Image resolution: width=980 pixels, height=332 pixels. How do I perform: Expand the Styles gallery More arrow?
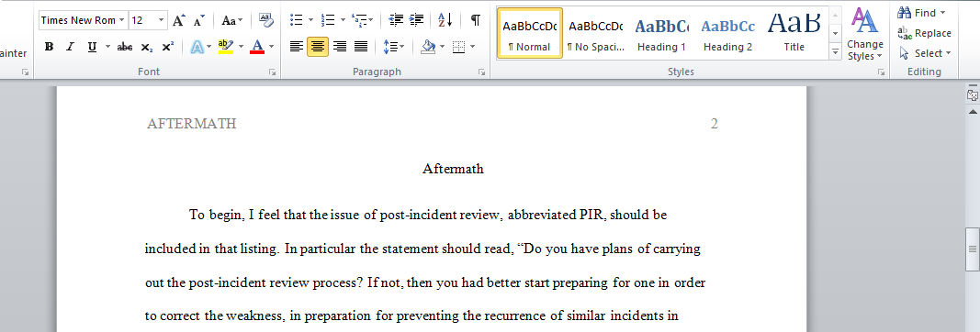tap(836, 51)
